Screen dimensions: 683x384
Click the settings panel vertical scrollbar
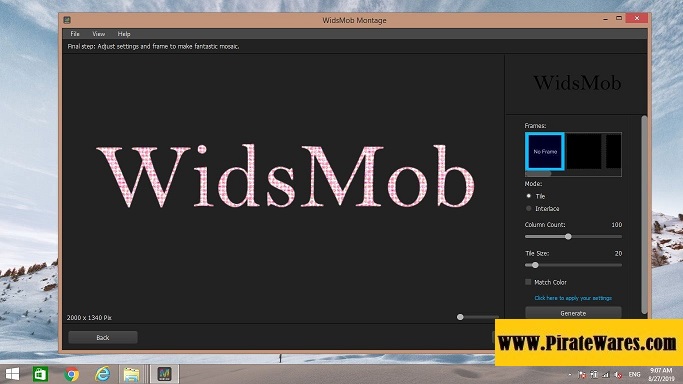[x=644, y=214]
